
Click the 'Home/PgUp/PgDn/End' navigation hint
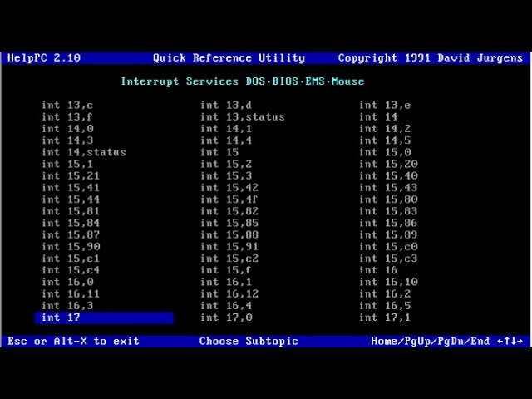pyautogui.click(x=431, y=341)
